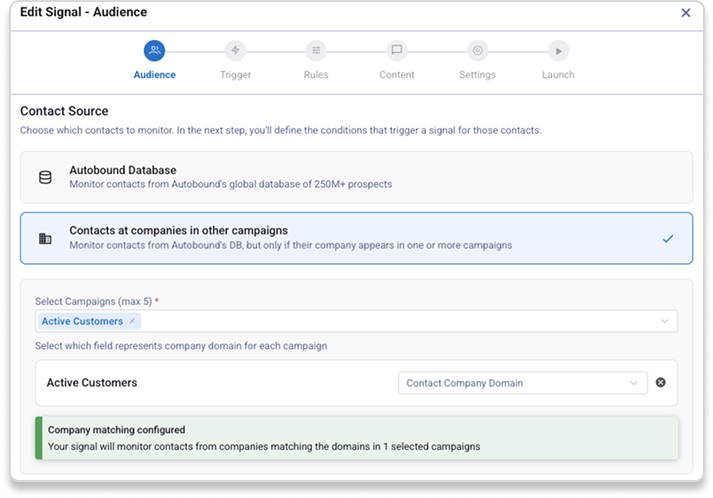713x498 pixels.
Task: Click the companies building icon
Action: pos(45,238)
